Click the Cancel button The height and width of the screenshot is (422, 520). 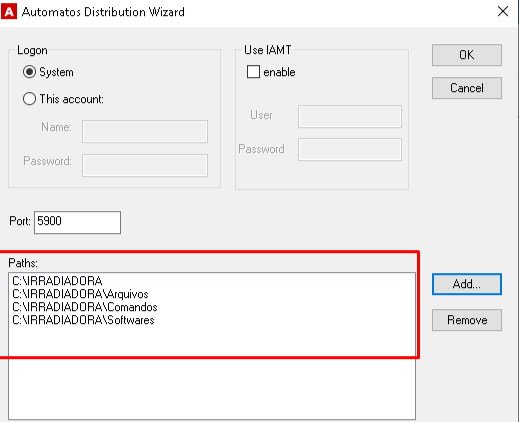tap(467, 88)
